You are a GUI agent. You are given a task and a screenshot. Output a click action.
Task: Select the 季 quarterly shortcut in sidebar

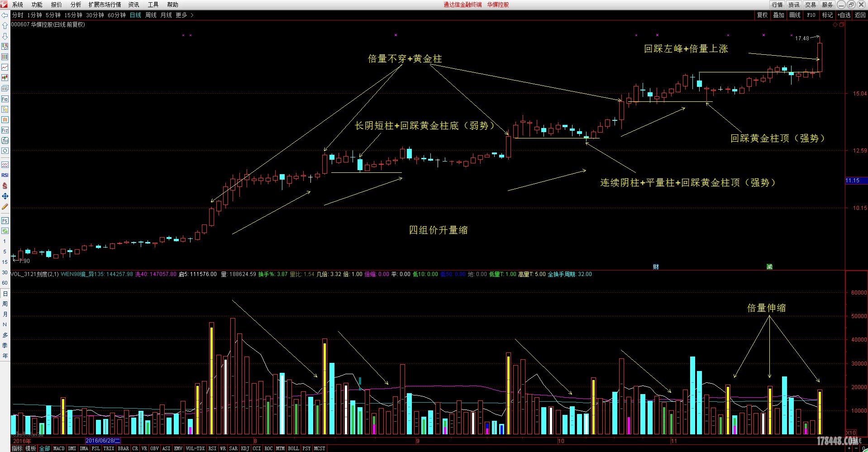pyautogui.click(x=5, y=346)
